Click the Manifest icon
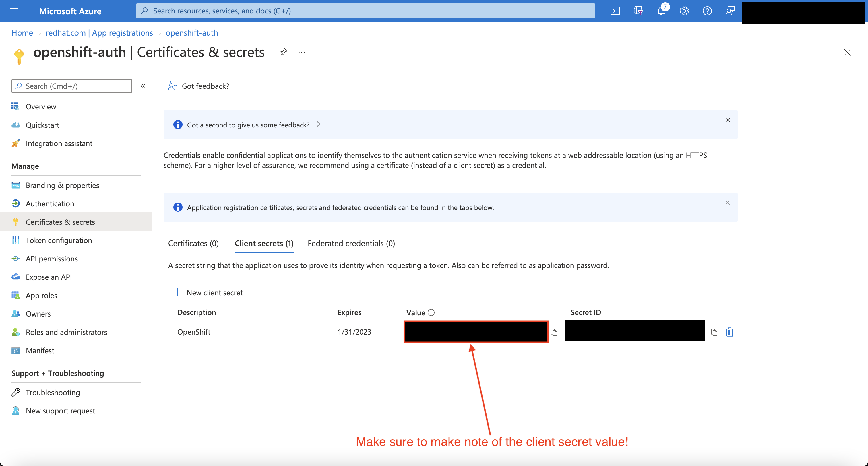868x466 pixels. [15, 350]
